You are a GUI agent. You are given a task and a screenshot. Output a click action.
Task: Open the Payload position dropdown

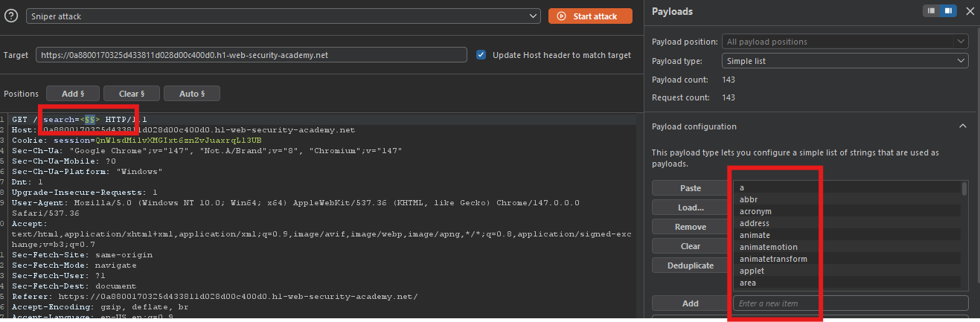pyautogui.click(x=845, y=42)
